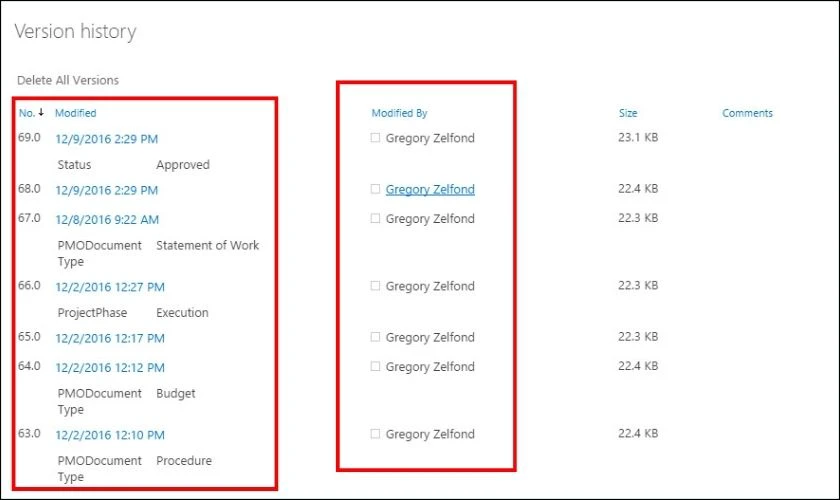Click the sort arrow next to No.
The height and width of the screenshot is (500, 840).
(x=41, y=113)
